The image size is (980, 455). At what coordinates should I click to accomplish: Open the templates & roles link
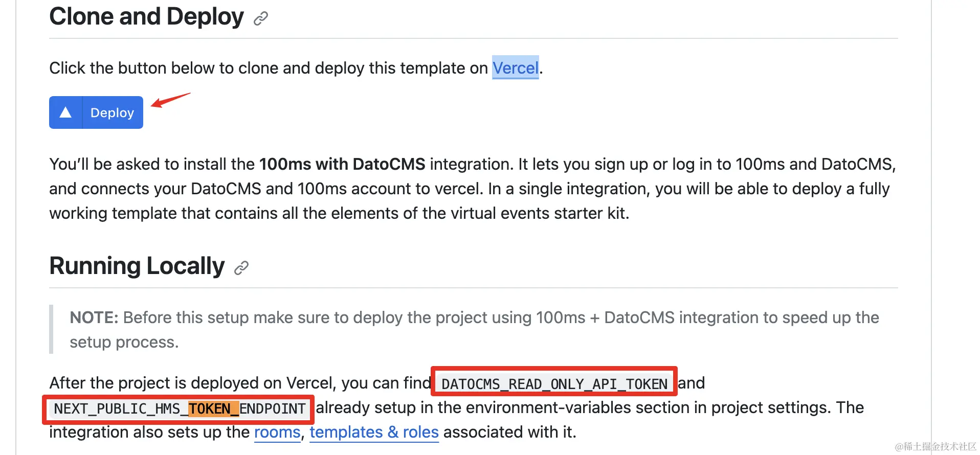tap(374, 433)
